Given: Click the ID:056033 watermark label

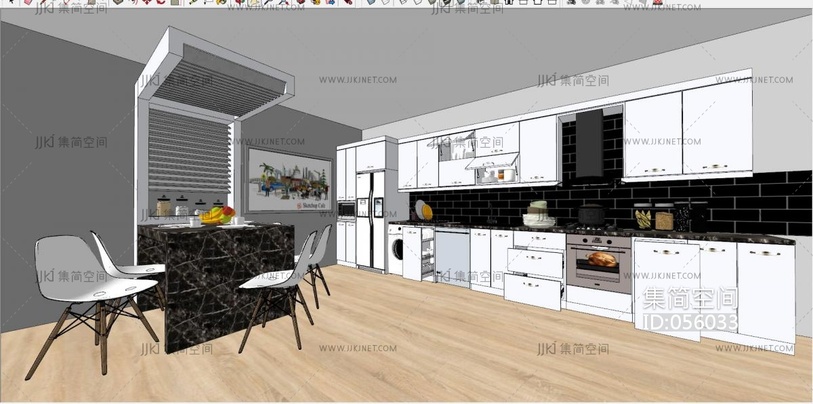Looking at the screenshot, I should pyautogui.click(x=690, y=322).
